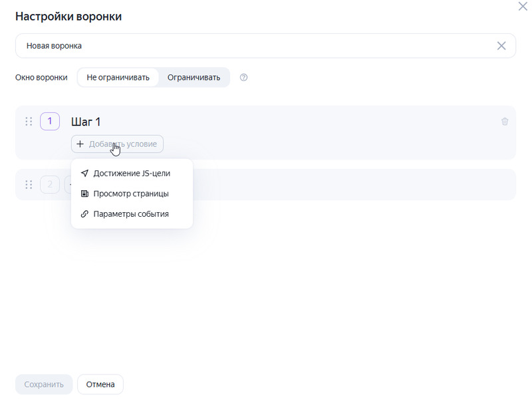Open the Добавить условие dropdown
The image size is (532, 403).
pyautogui.click(x=117, y=144)
